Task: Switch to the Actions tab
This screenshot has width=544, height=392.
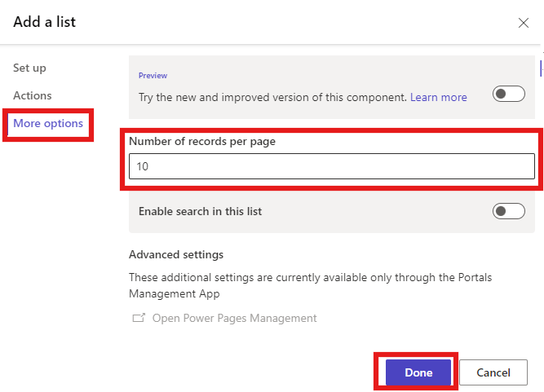Action: (x=32, y=95)
